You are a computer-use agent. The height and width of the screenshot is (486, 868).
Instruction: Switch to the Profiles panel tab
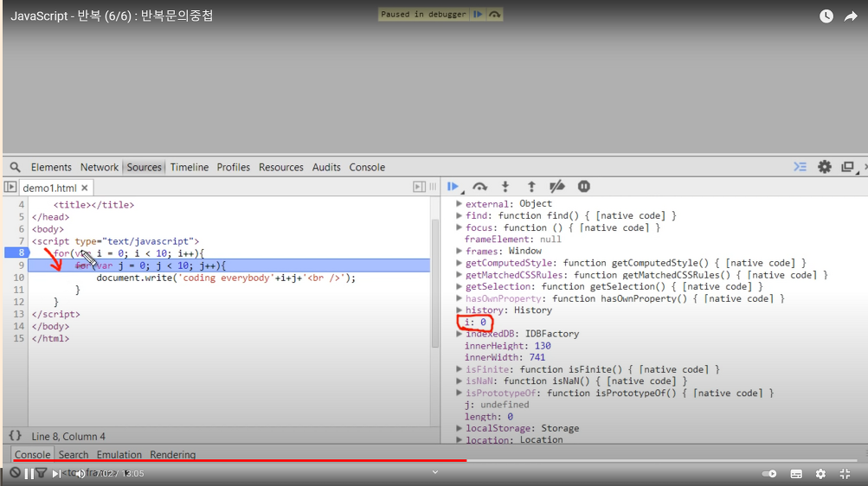click(x=233, y=167)
